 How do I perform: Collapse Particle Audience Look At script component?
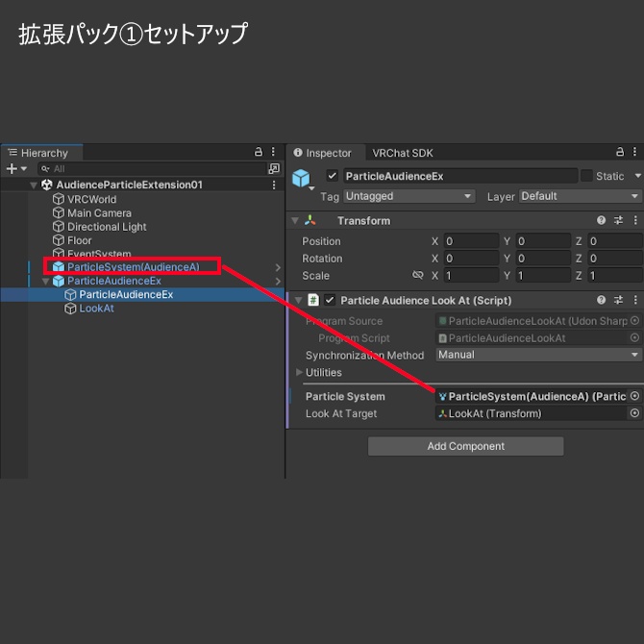[x=299, y=300]
